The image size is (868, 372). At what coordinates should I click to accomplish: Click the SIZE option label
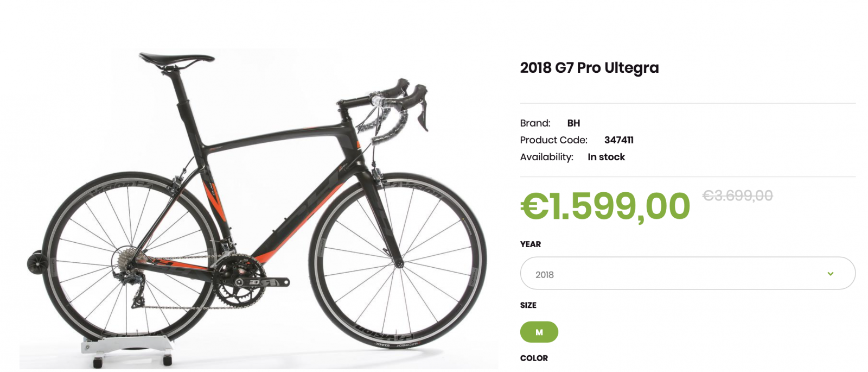tap(528, 305)
